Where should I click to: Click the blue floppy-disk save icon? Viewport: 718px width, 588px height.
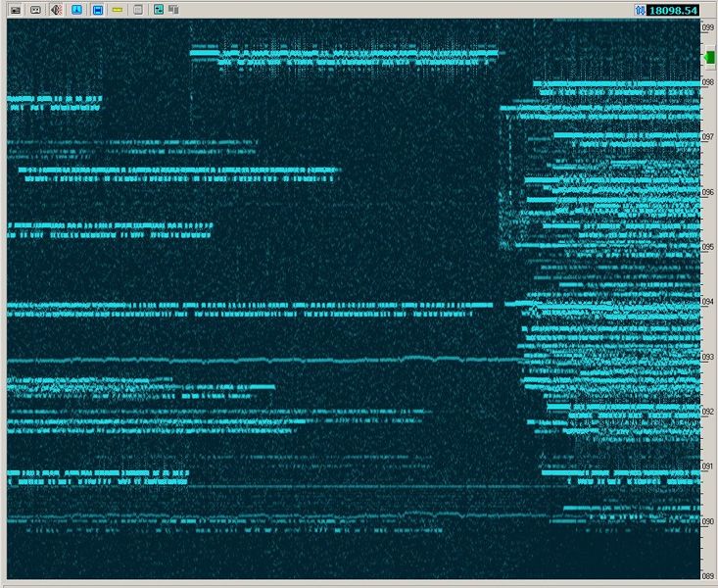point(98,10)
